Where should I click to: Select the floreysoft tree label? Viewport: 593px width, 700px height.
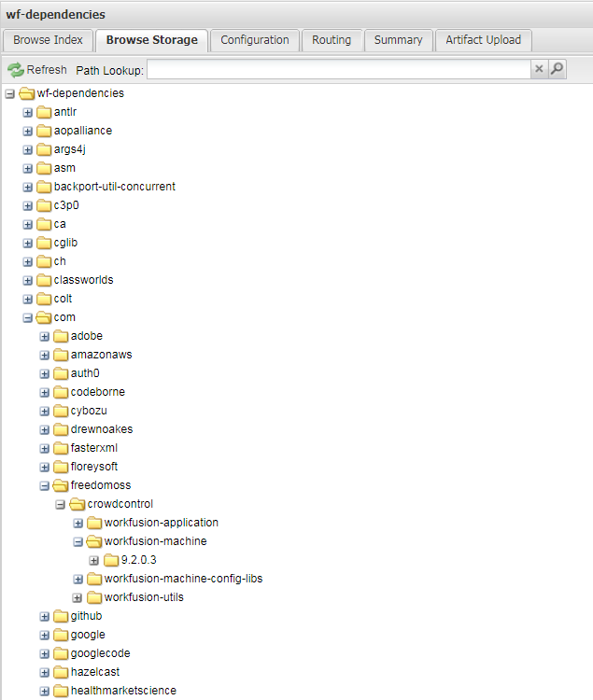(94, 467)
